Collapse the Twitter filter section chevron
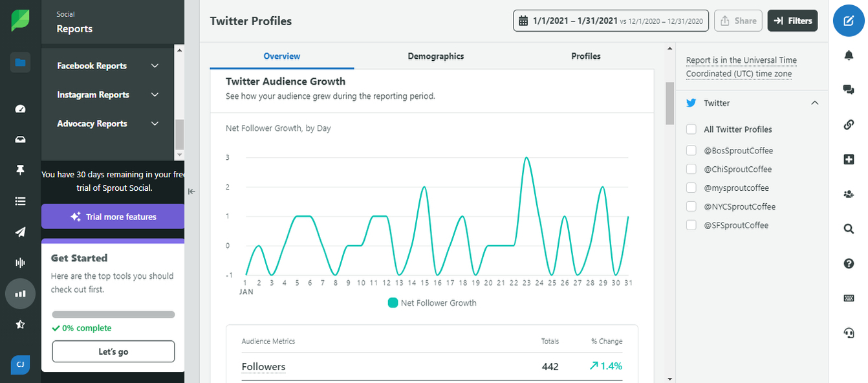Screen dimensions: 868x383 815,103
